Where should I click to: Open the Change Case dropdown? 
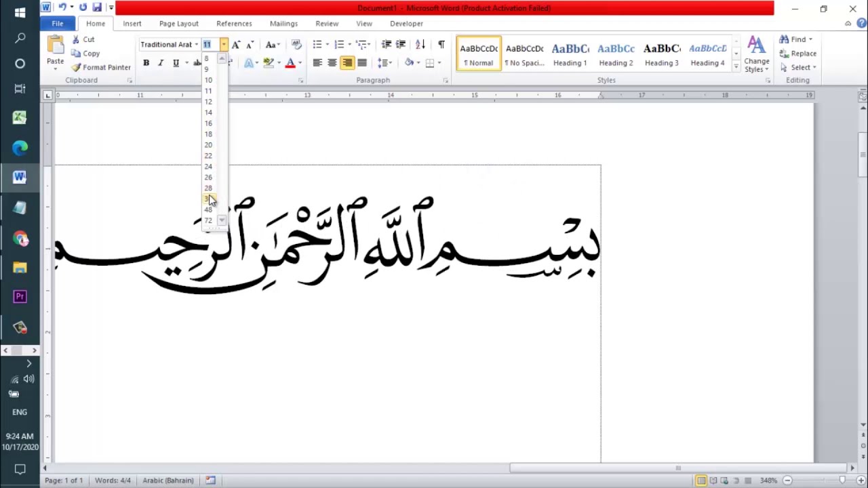point(273,45)
